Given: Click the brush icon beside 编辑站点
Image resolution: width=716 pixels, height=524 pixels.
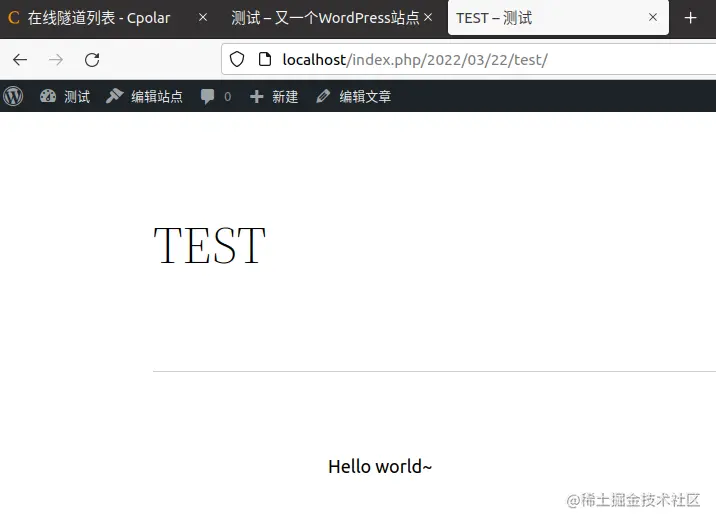Looking at the screenshot, I should 115,96.
